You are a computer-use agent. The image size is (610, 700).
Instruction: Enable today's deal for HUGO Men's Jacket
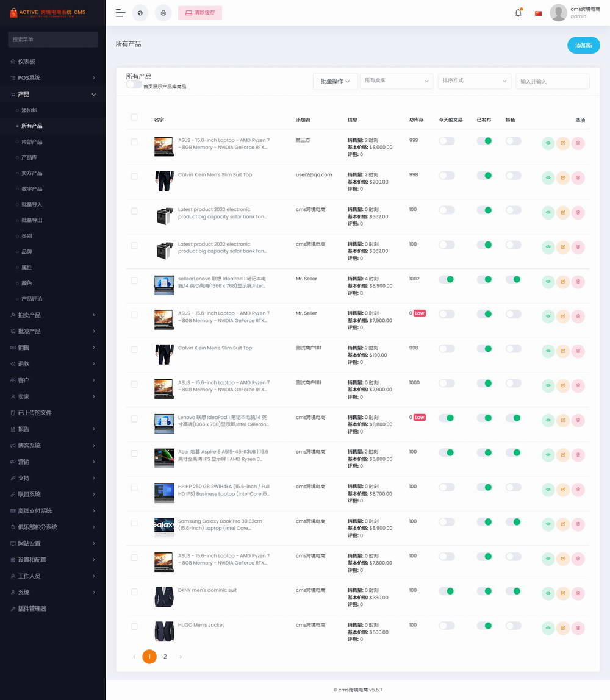(447, 626)
